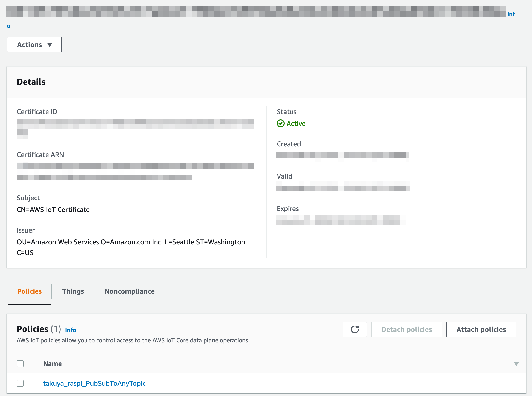Click the Actions dropdown arrow icon
The height and width of the screenshot is (396, 532).
pyautogui.click(x=50, y=45)
